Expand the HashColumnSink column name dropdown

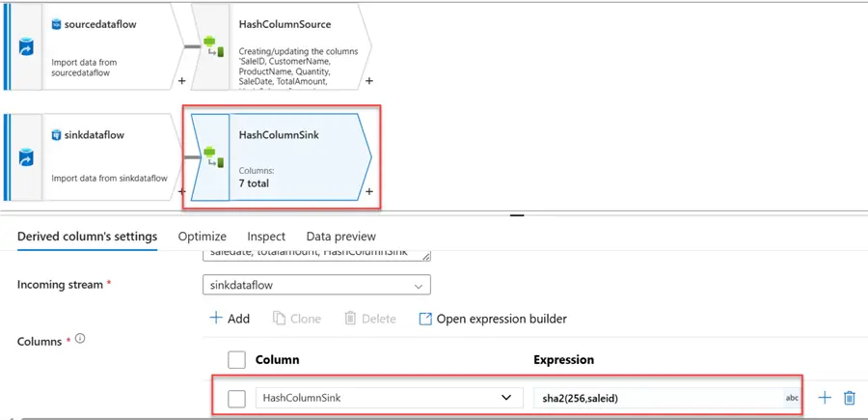506,398
